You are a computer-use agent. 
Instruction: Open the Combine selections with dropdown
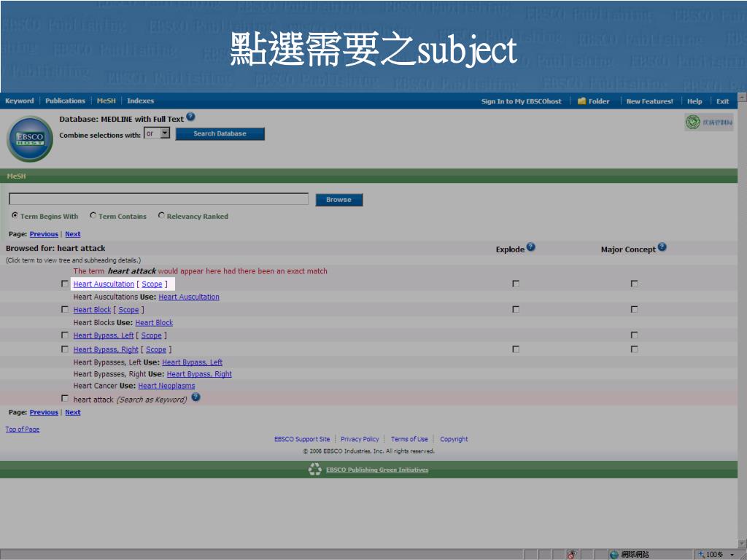158,133
